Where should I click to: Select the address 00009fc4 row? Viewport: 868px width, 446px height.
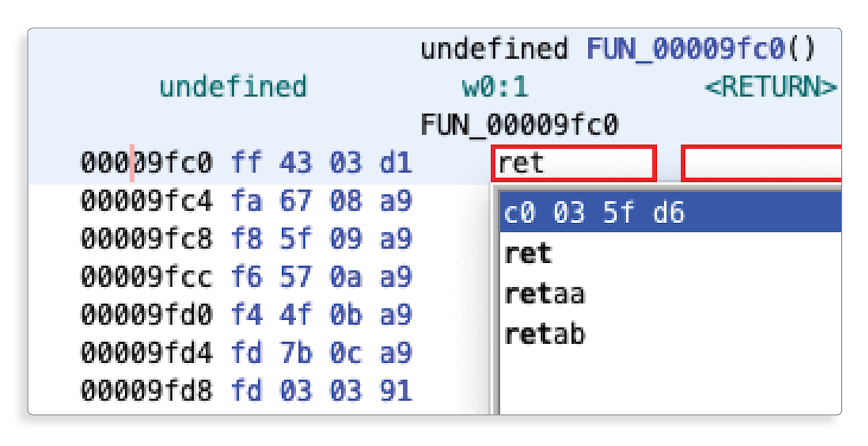pyautogui.click(x=146, y=201)
